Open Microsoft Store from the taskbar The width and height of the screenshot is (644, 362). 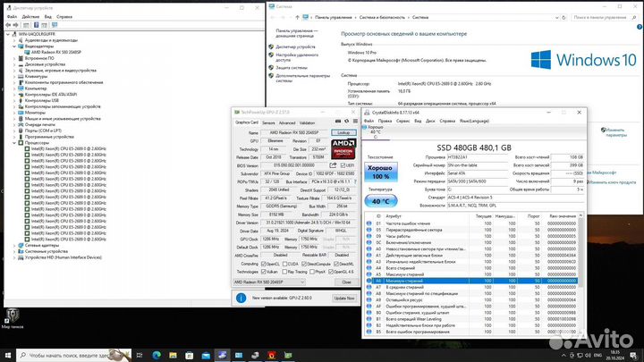190,355
